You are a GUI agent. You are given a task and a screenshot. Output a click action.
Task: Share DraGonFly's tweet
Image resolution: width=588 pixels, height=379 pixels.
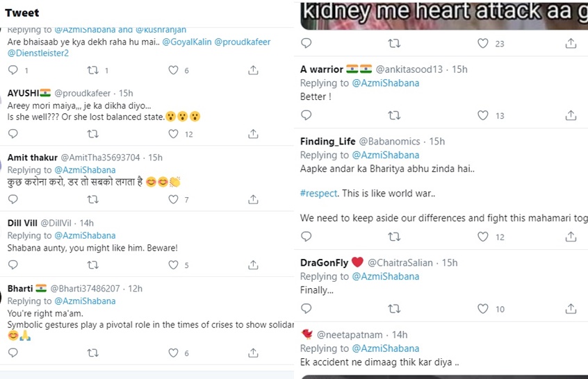[x=571, y=309]
